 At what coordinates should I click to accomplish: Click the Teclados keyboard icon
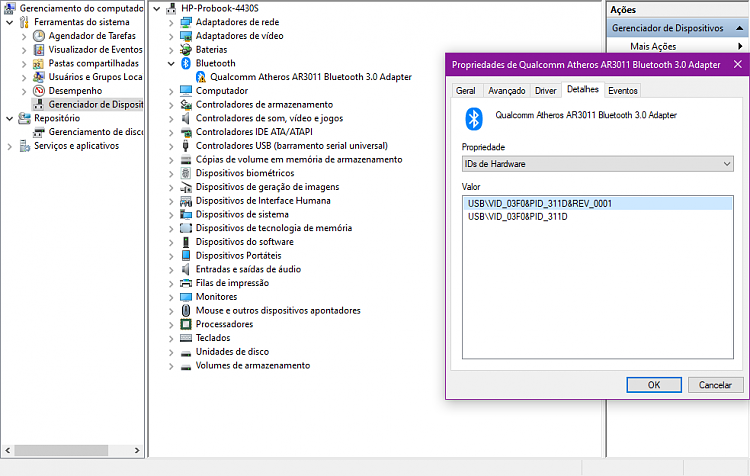[x=186, y=338]
